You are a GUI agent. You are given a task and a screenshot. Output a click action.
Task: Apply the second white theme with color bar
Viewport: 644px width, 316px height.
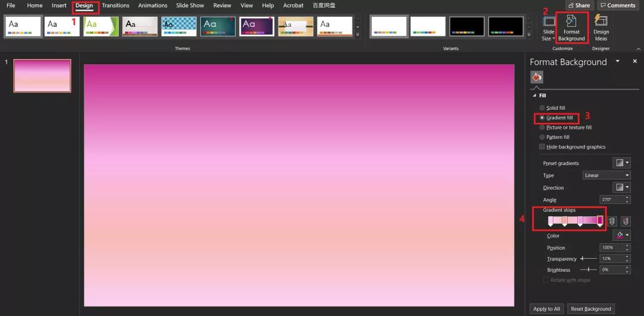[62, 27]
